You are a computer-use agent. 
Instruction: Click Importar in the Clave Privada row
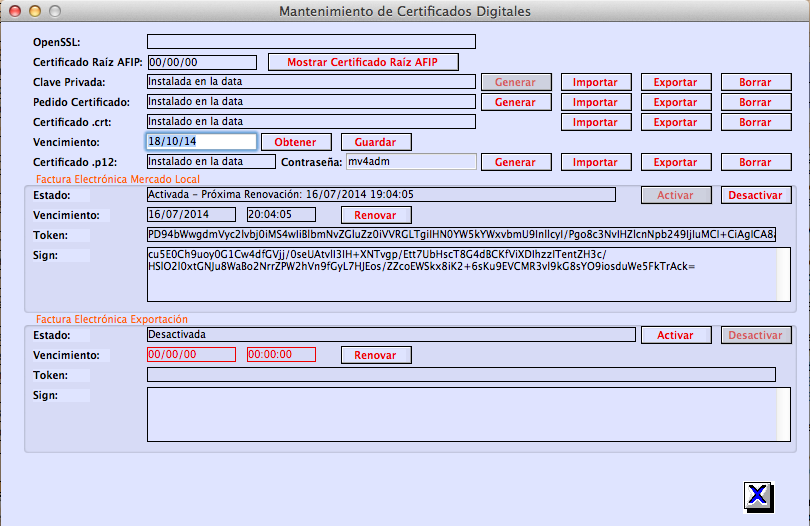[596, 82]
